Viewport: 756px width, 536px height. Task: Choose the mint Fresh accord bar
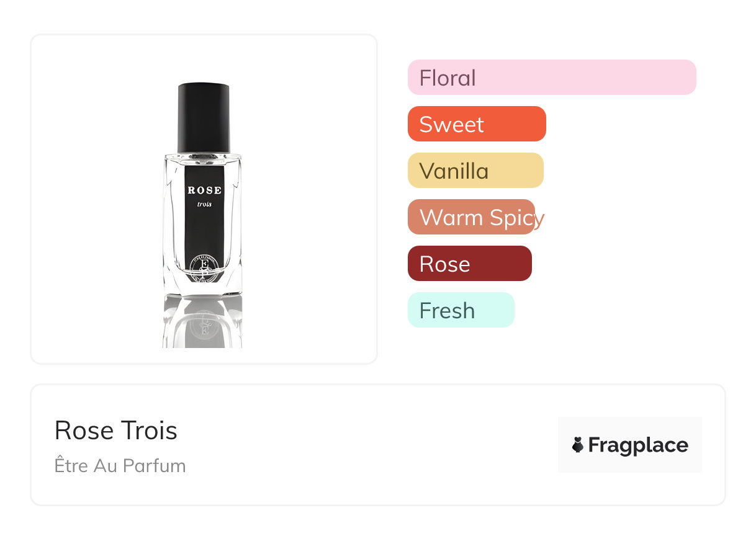coord(461,310)
